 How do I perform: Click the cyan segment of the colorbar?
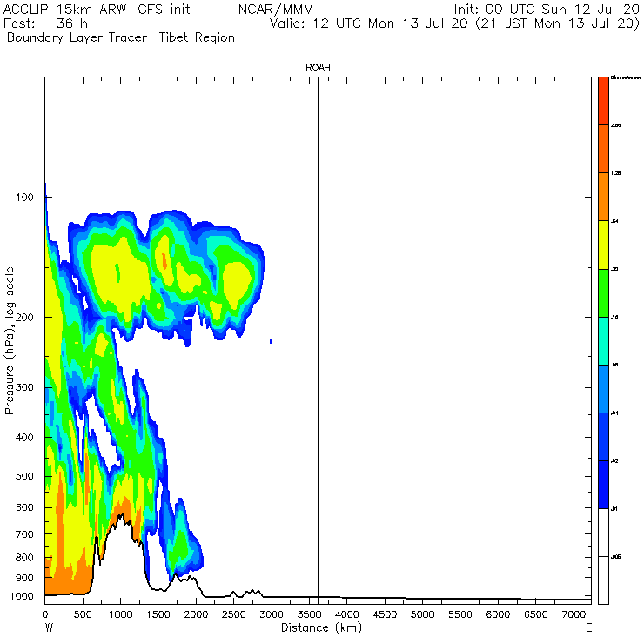603,341
